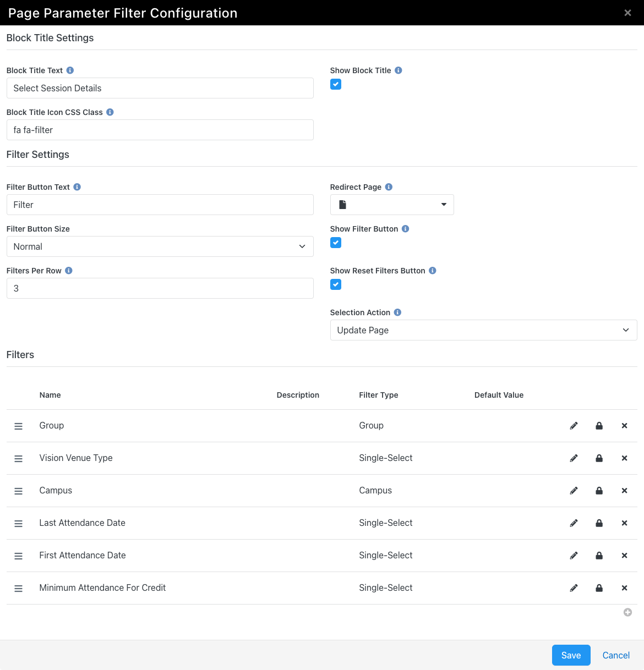Click the Name column header
This screenshot has height=670, width=644.
50,395
